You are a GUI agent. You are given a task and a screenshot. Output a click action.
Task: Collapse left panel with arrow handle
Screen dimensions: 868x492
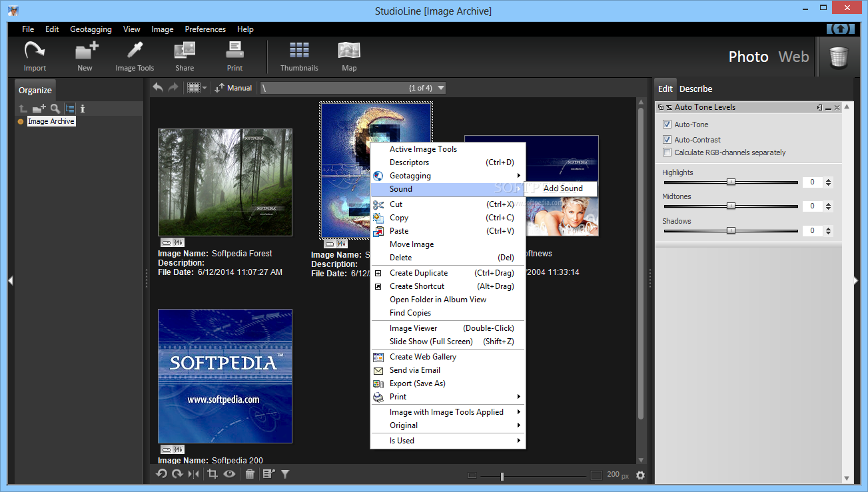pos(10,281)
